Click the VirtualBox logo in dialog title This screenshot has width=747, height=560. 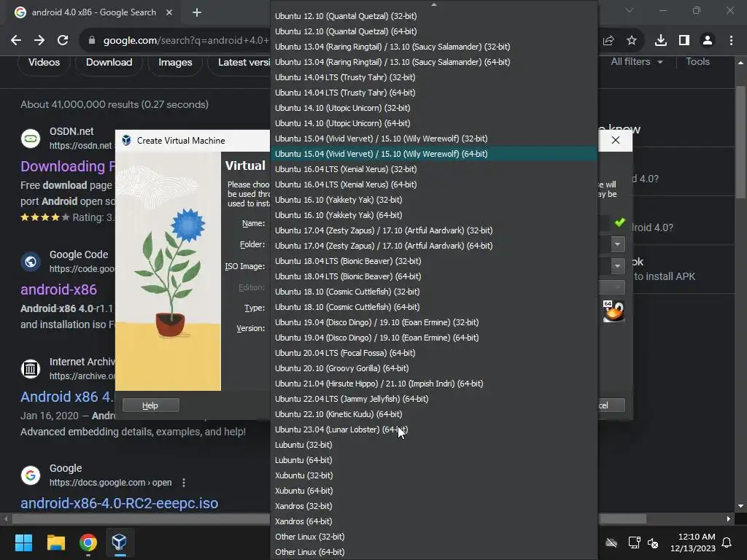[126, 141]
